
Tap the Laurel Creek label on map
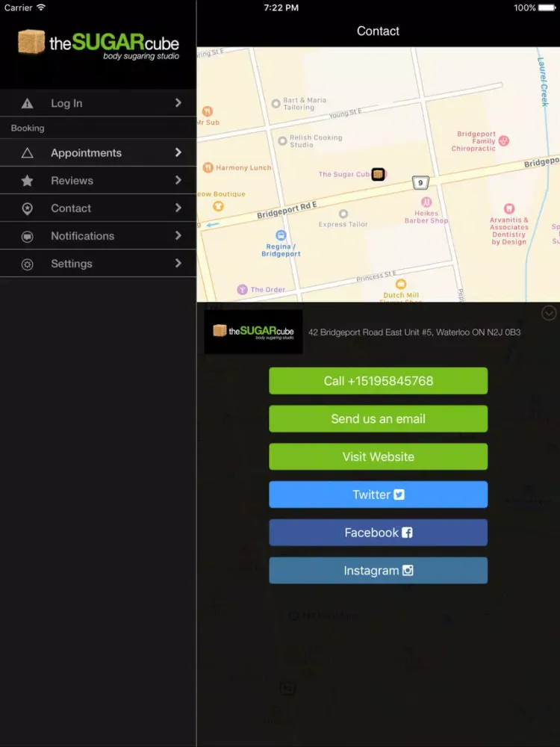[x=542, y=81]
